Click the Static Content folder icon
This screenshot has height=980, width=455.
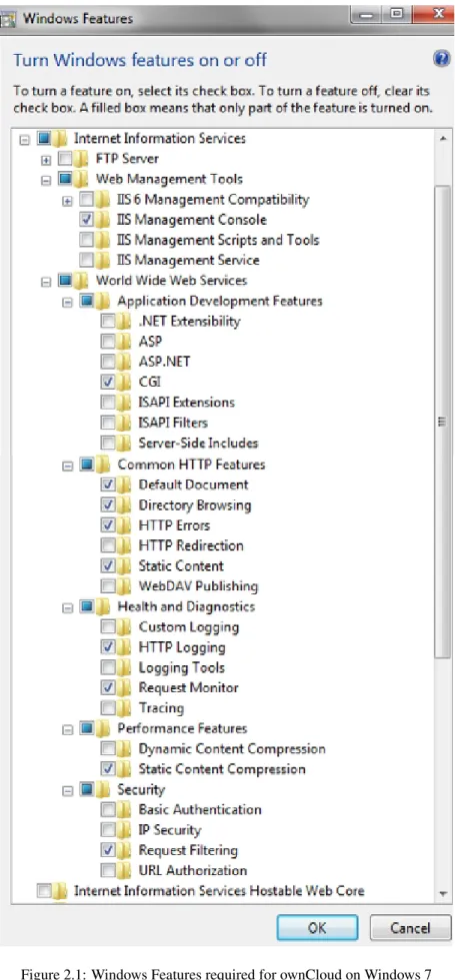point(125,565)
